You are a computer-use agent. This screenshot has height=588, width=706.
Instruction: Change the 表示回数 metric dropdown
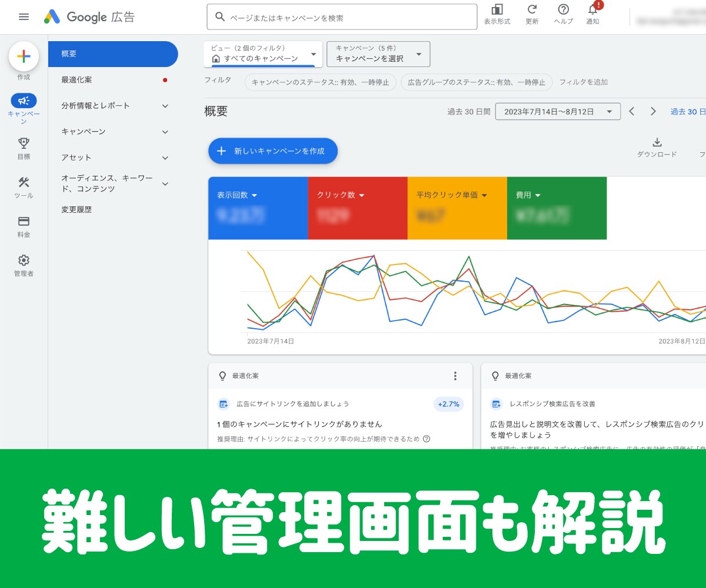(238, 195)
